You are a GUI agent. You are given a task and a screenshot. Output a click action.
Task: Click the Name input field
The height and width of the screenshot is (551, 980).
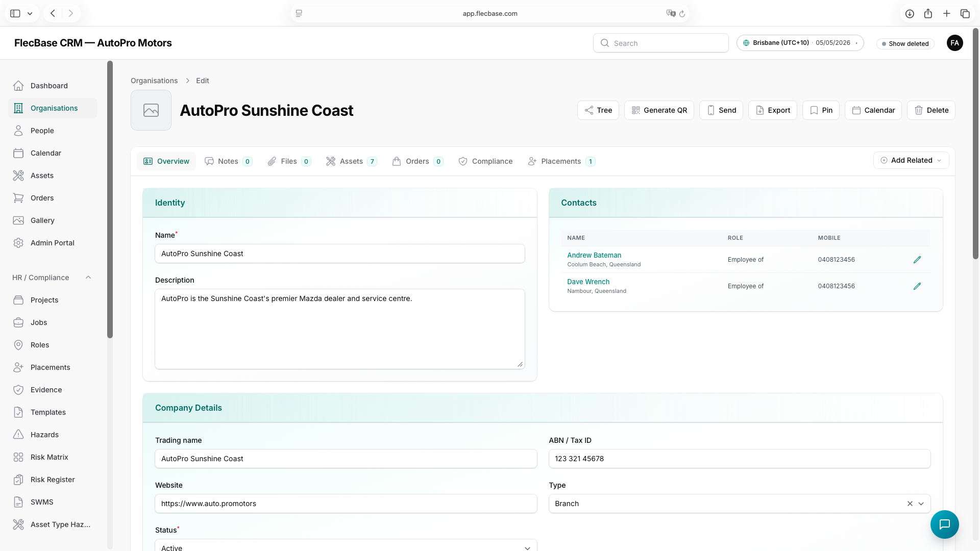(340, 254)
